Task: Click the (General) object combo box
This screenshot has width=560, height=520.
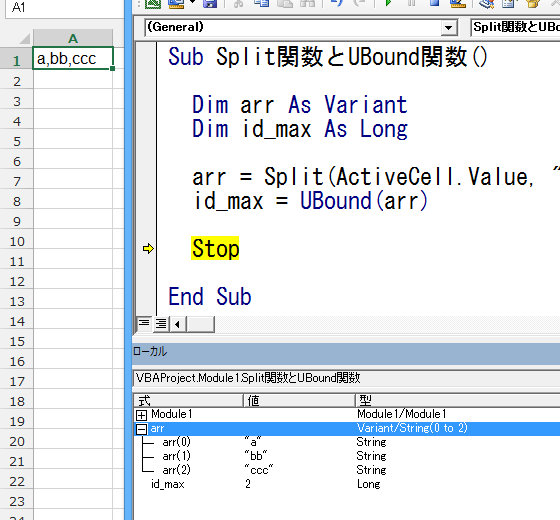Action: pyautogui.click(x=301, y=28)
